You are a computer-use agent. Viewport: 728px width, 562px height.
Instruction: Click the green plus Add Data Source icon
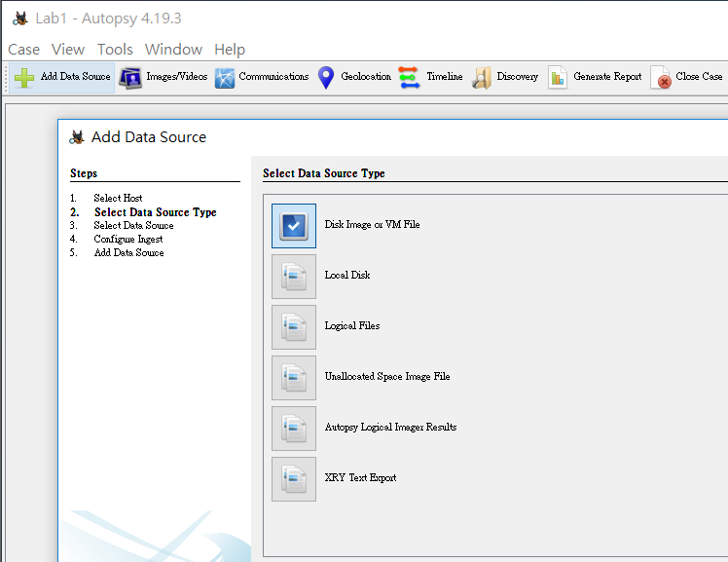24,78
